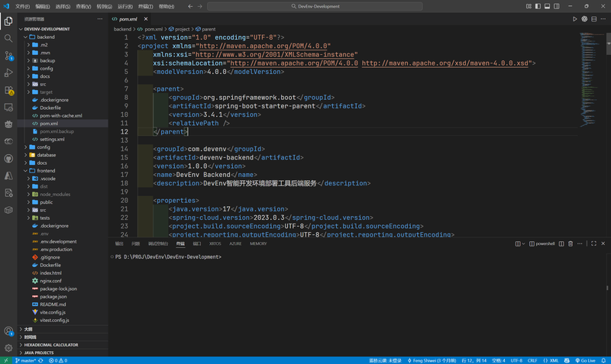
Task: Open the Manage gear icon at bottom left
Action: [x=8, y=346]
